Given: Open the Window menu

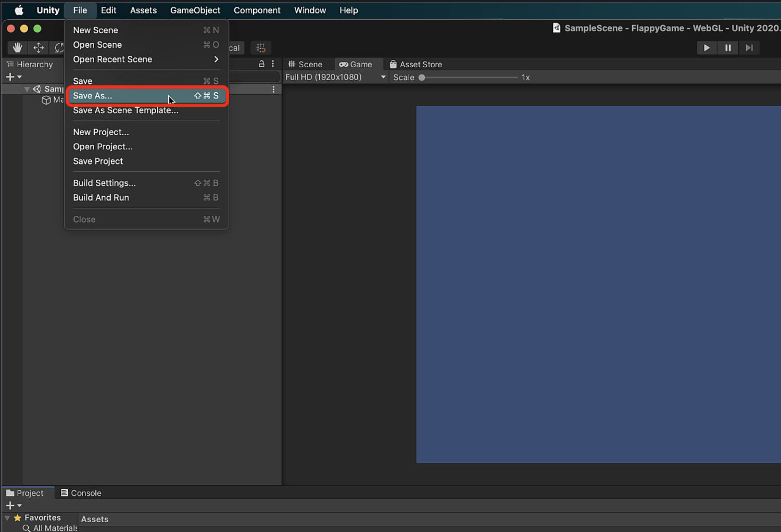Looking at the screenshot, I should click(310, 10).
